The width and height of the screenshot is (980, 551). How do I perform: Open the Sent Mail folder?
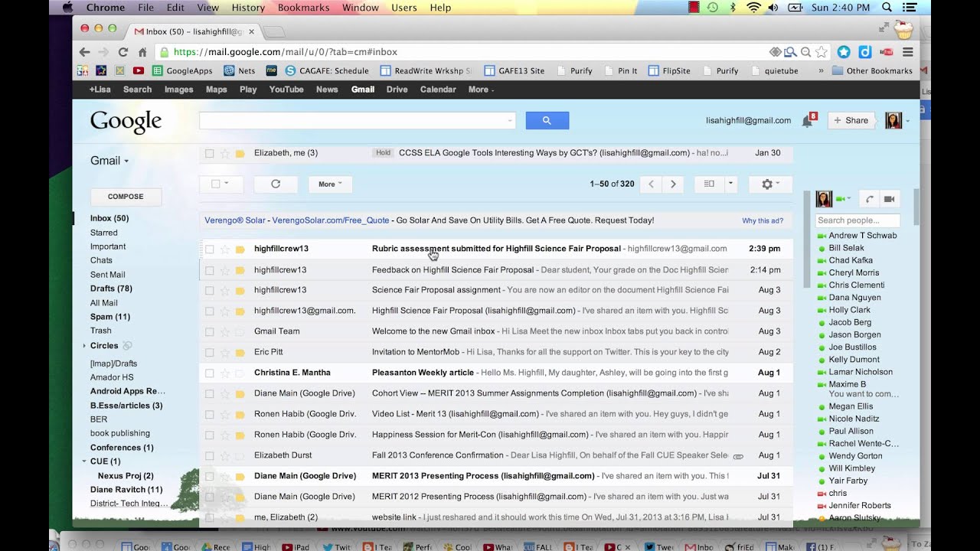coord(108,275)
